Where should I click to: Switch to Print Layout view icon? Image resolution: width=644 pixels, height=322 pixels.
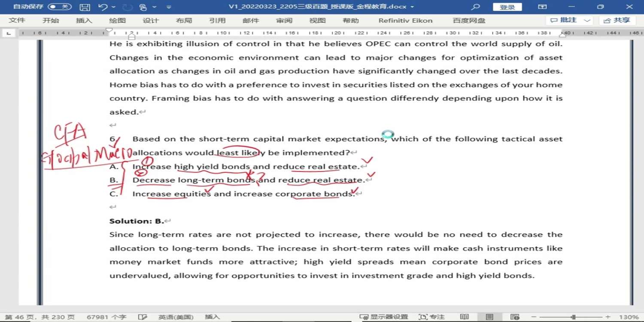489,317
